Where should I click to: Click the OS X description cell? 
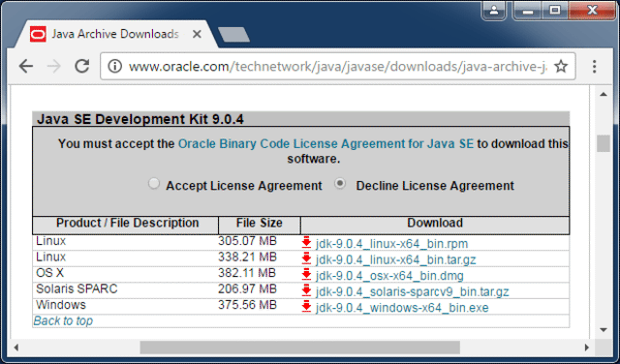[x=49, y=273]
